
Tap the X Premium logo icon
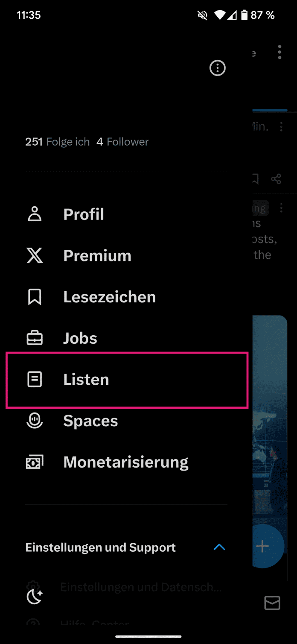(35, 255)
